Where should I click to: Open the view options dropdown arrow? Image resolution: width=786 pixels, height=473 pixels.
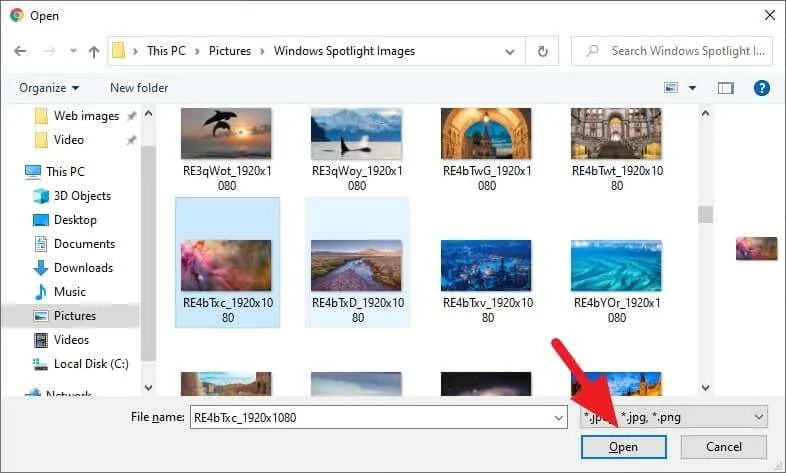pos(692,88)
